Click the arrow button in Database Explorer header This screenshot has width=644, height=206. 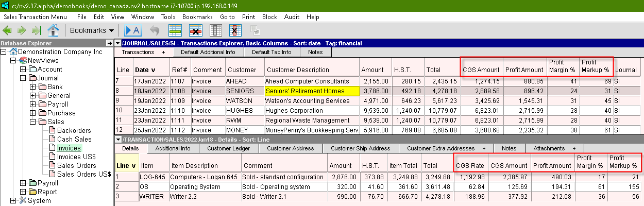pos(109,43)
